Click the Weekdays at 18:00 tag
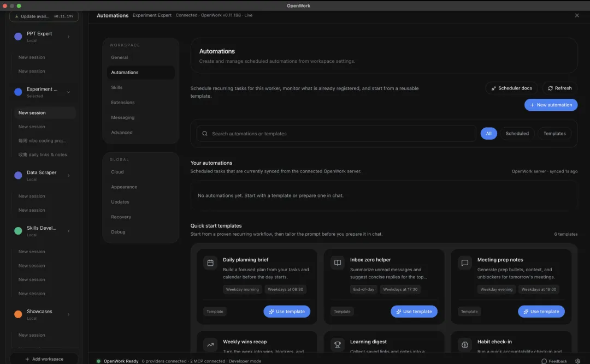 click(539, 289)
